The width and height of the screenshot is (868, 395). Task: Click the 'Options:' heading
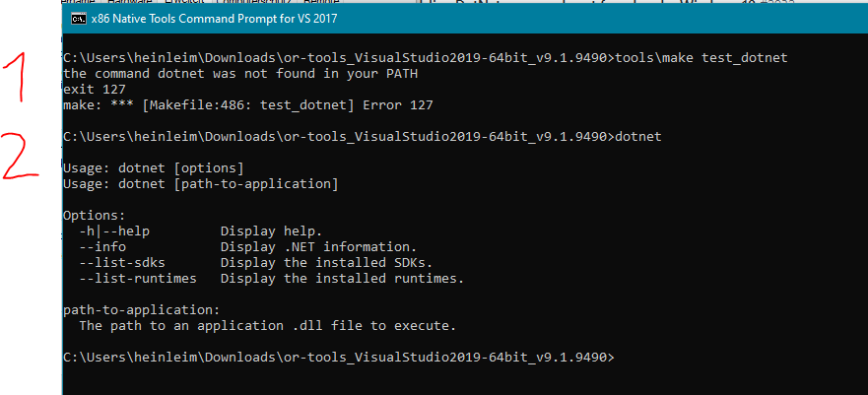pyautogui.click(x=94, y=214)
